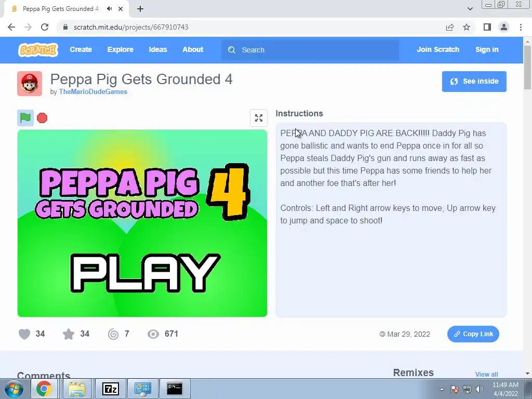Image resolution: width=532 pixels, height=399 pixels.
Task: Click View all remixes link
Action: coord(486,374)
